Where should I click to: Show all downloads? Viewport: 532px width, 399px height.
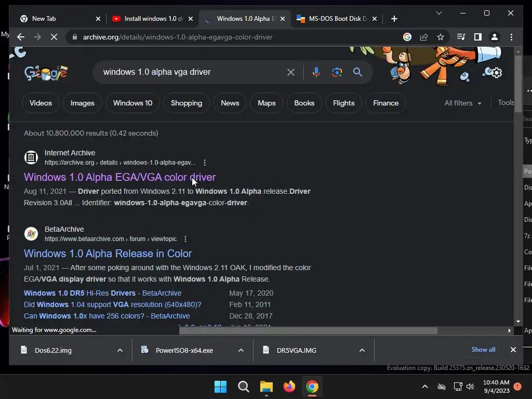click(x=483, y=350)
